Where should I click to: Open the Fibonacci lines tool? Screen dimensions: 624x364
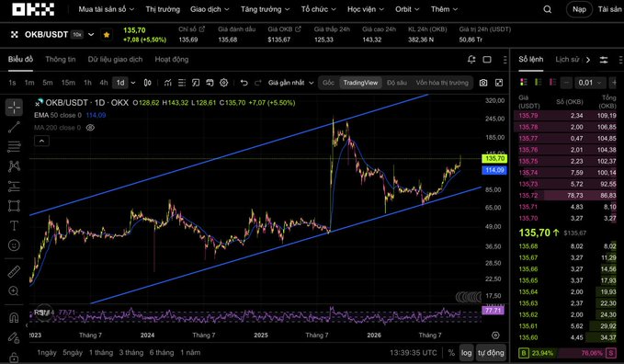pos(14,146)
